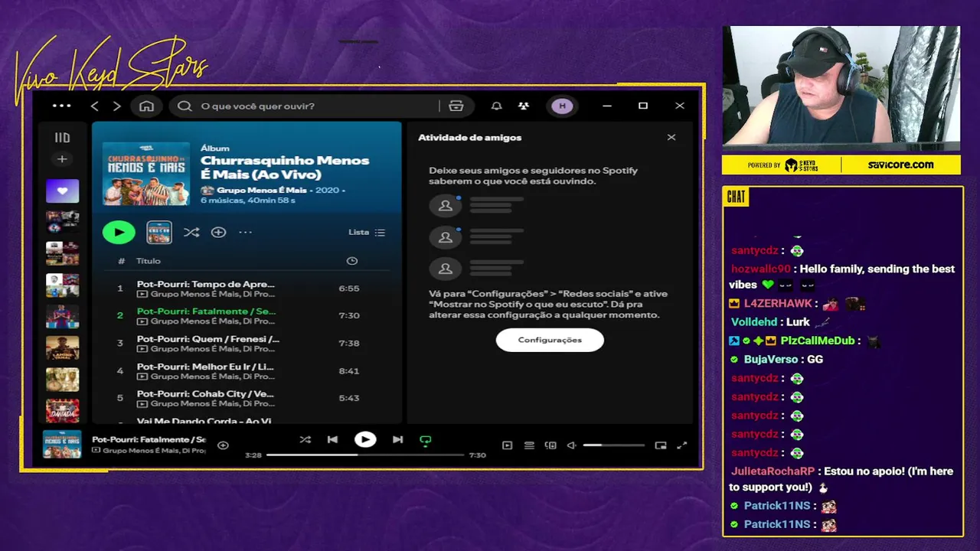This screenshot has height=551, width=980.
Task: Select track 'Pot-Pourri: Tempo de Apre...'
Action: click(206, 284)
